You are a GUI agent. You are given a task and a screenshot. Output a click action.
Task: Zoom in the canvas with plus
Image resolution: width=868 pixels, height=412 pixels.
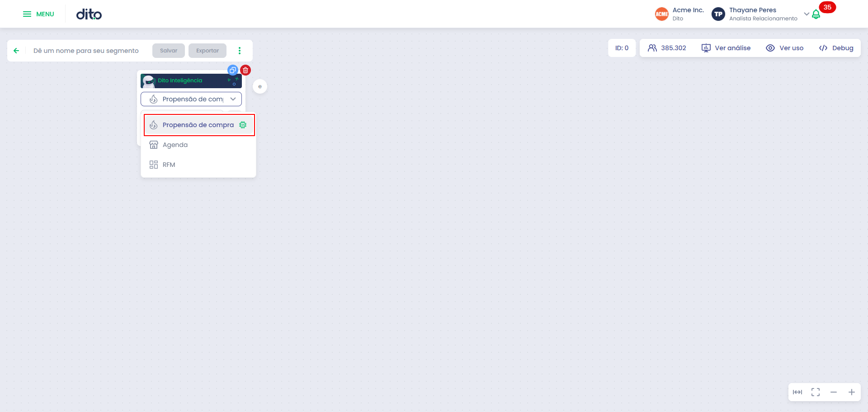tap(852, 392)
